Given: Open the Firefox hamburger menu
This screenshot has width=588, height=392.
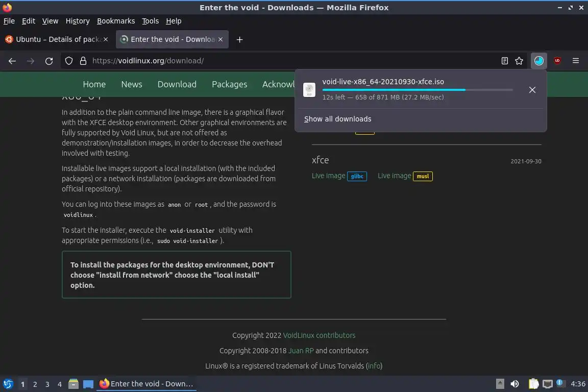Looking at the screenshot, I should pos(576,61).
